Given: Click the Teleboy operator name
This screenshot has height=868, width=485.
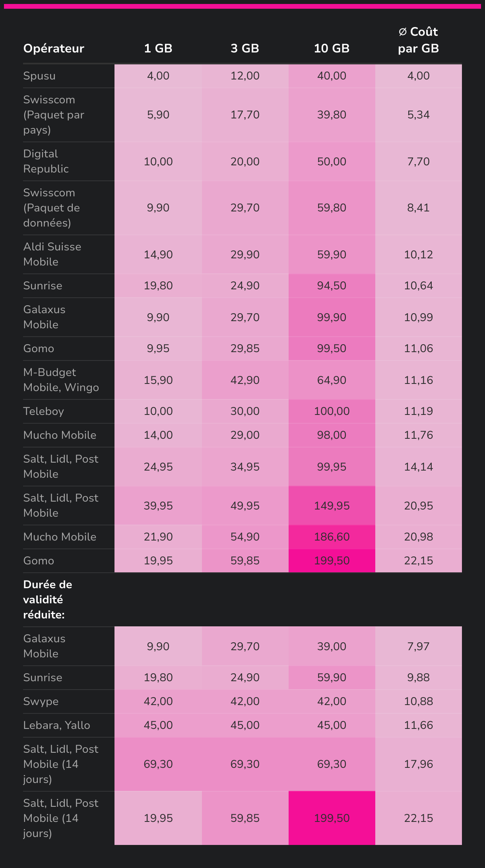Looking at the screenshot, I should tap(43, 411).
